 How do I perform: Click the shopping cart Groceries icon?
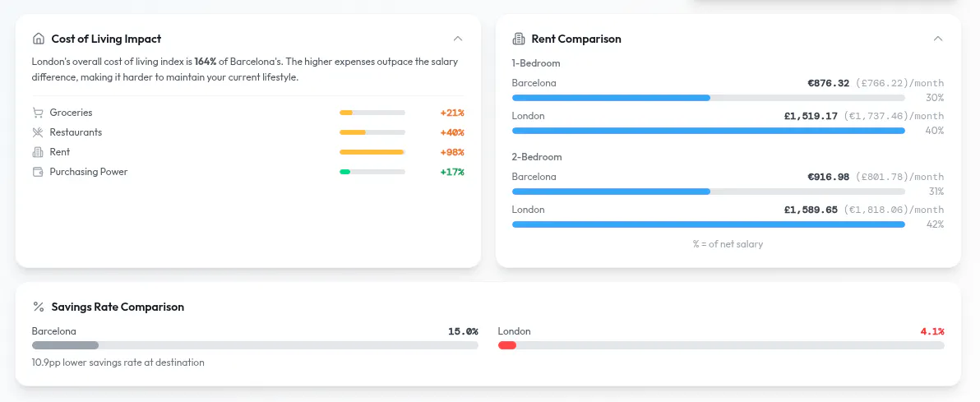pyautogui.click(x=38, y=113)
